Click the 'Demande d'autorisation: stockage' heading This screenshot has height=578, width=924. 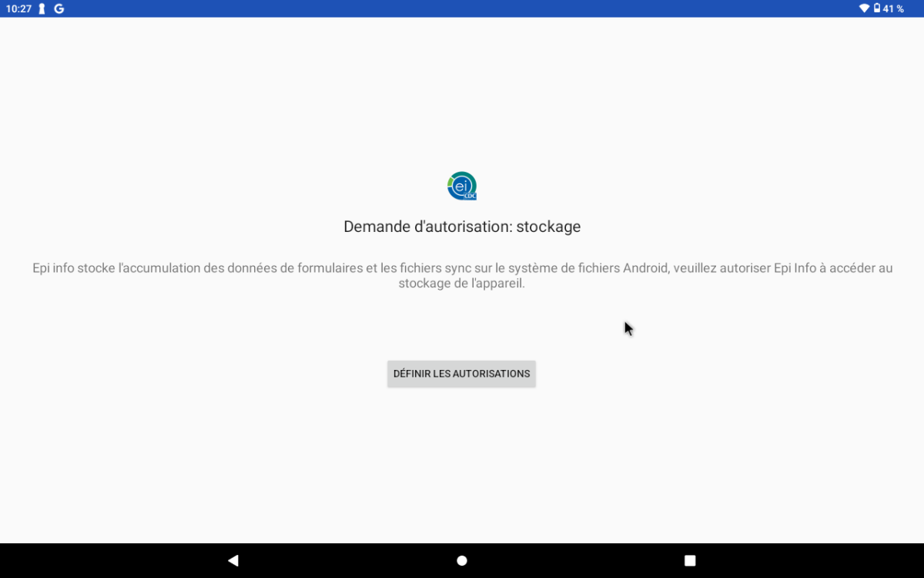click(462, 227)
